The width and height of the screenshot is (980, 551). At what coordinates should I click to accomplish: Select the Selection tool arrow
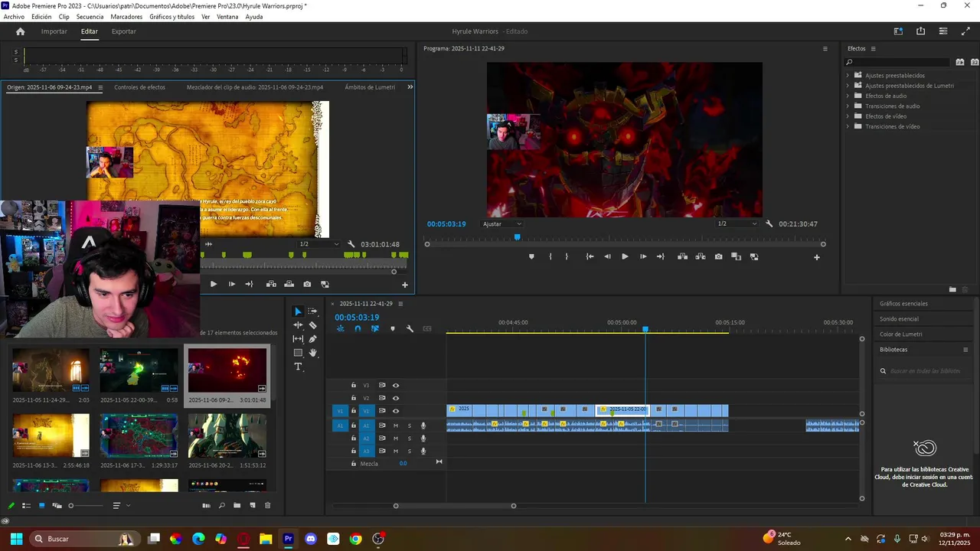298,311
